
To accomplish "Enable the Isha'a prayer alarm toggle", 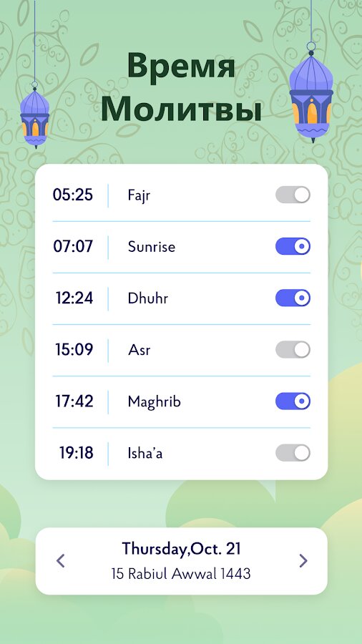I will click(x=293, y=453).
